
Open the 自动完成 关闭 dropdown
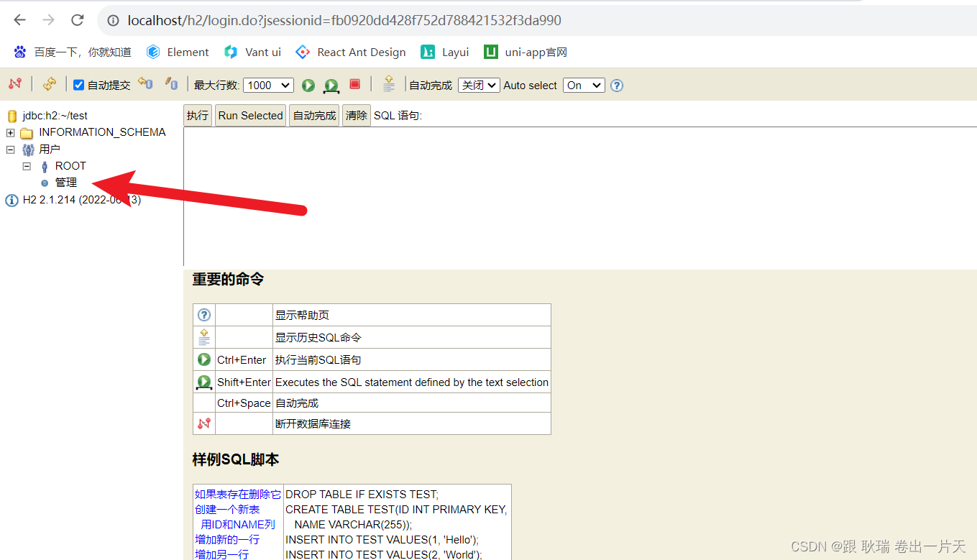click(479, 85)
